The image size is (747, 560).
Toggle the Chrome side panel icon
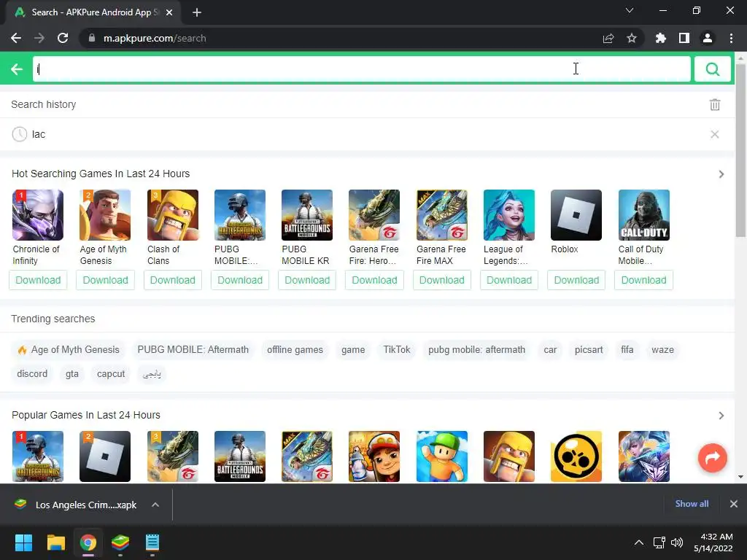point(684,38)
